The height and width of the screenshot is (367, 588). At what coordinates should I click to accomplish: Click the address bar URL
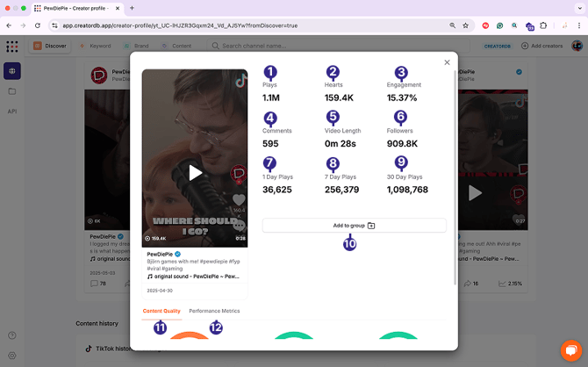[180, 25]
